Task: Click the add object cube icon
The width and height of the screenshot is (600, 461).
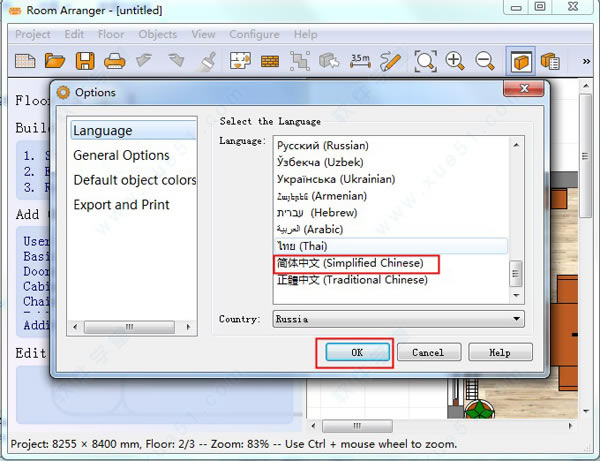Action: [329, 61]
